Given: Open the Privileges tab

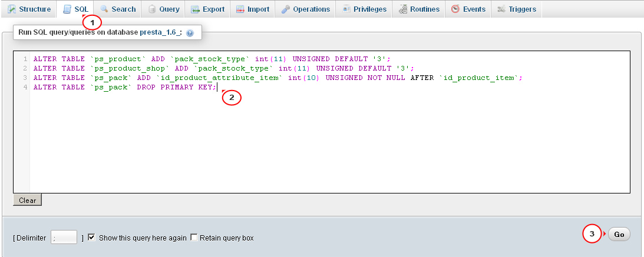Looking at the screenshot, I should (x=364, y=9).
